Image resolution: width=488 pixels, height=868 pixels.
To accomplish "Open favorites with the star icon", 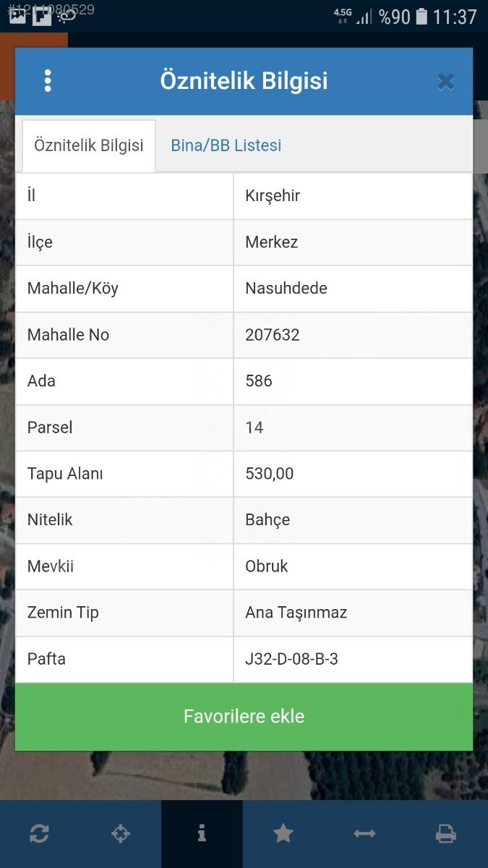I will [283, 834].
